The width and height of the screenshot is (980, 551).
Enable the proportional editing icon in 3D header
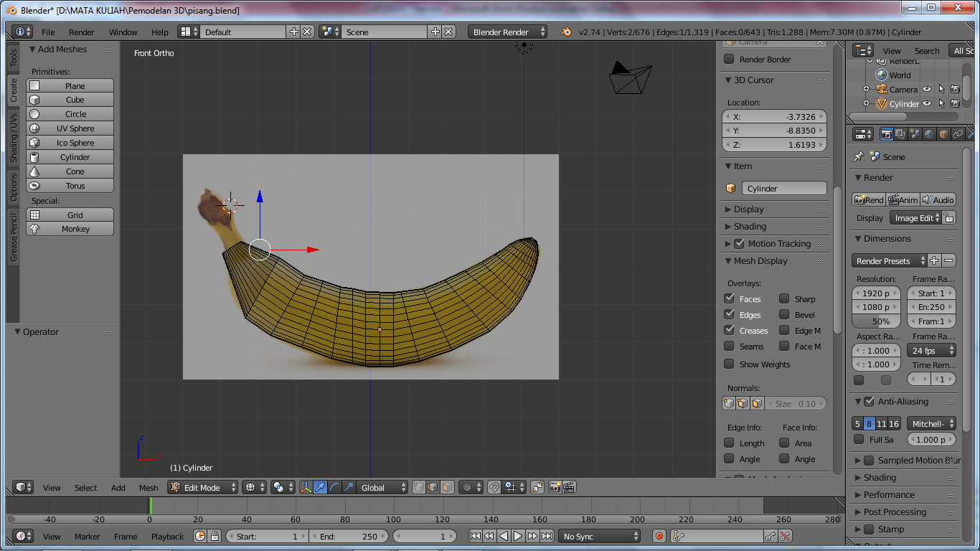tap(467, 488)
